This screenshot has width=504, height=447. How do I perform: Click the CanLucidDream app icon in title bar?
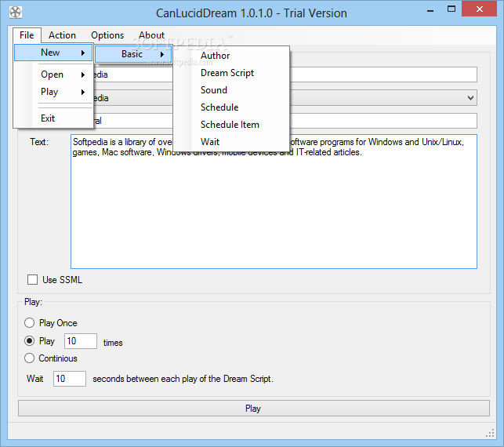15,13
